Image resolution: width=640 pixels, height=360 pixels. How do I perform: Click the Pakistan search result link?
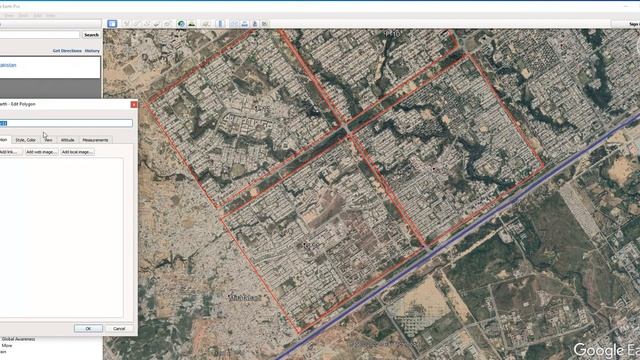(8, 65)
